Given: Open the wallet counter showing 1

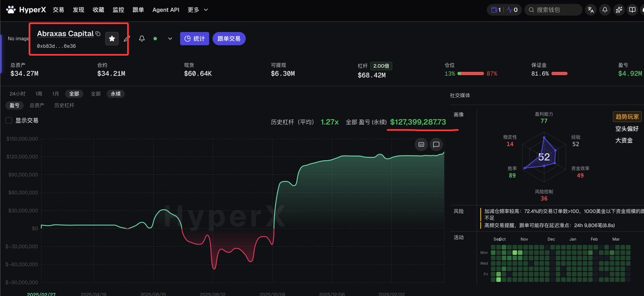Looking at the screenshot, I should pyautogui.click(x=496, y=10).
